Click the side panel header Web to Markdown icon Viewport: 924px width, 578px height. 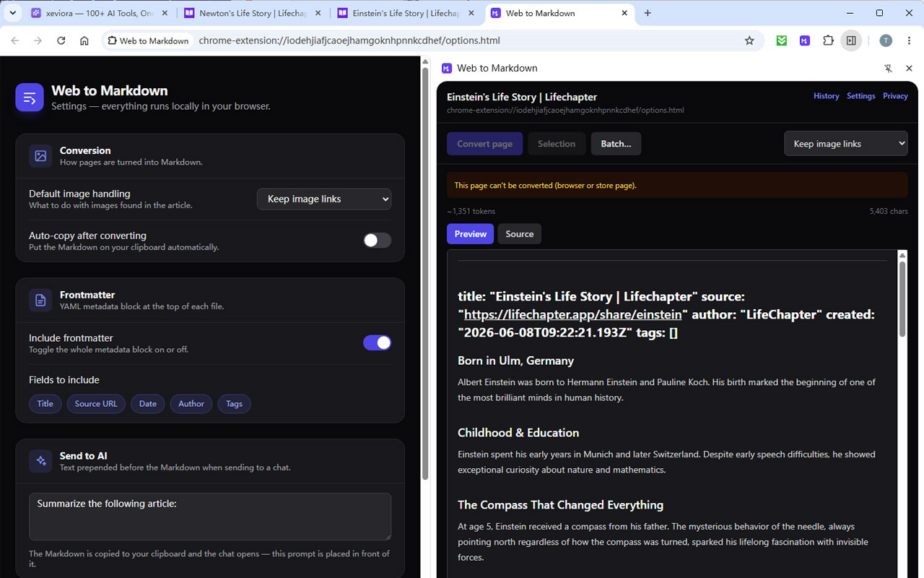446,68
